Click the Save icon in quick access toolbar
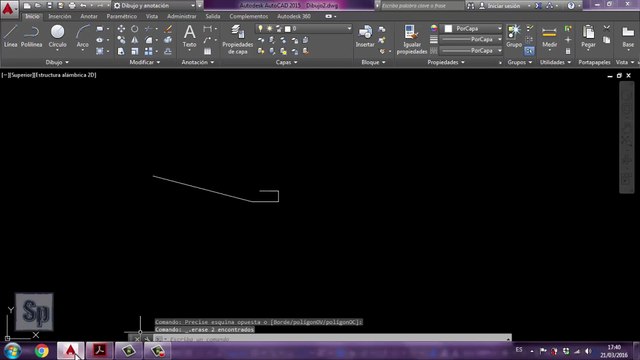The image size is (640, 360). 49,6
